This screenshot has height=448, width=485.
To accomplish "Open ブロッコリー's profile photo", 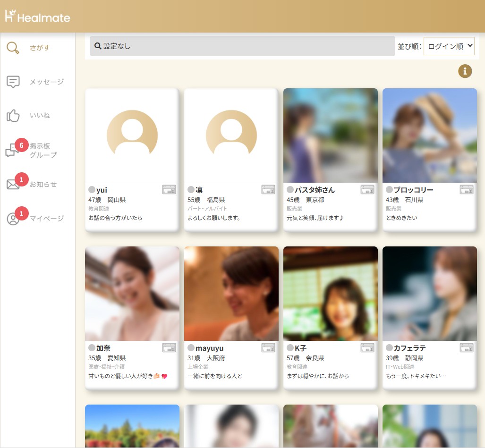I will tap(429, 135).
